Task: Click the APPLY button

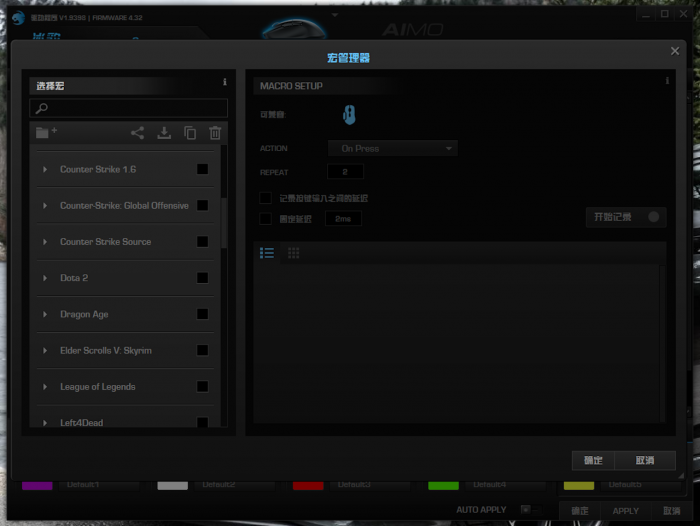Action: click(625, 511)
